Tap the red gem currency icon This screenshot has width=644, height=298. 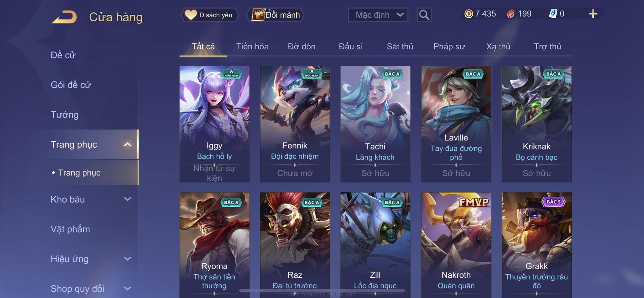pyautogui.click(x=511, y=14)
